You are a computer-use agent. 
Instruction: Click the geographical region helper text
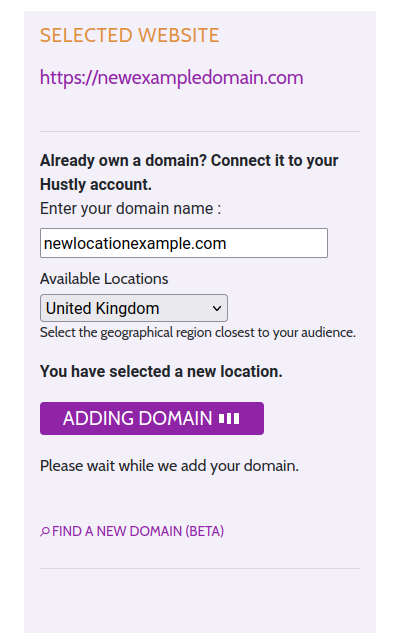tap(198, 332)
